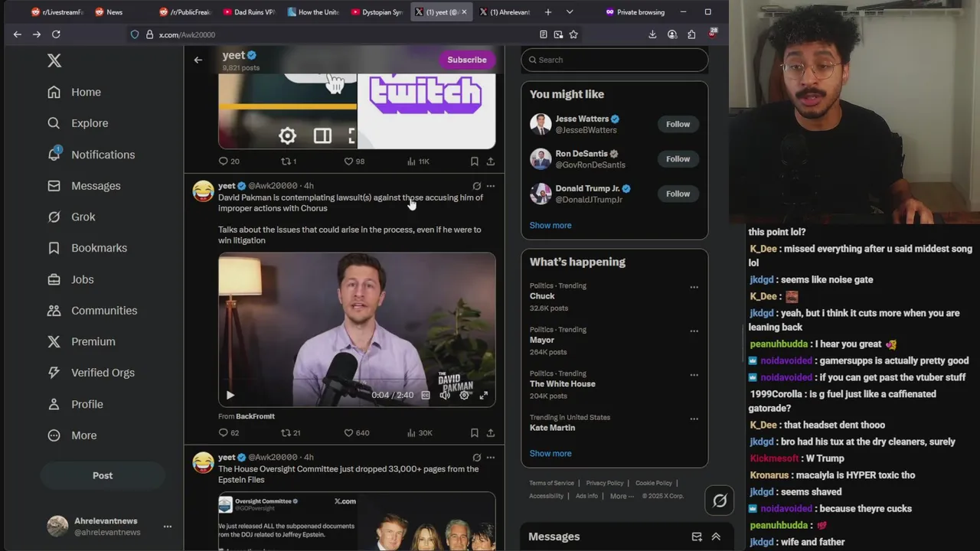The width and height of the screenshot is (980, 551).
Task: Open the Terms of Service link
Action: 551,483
